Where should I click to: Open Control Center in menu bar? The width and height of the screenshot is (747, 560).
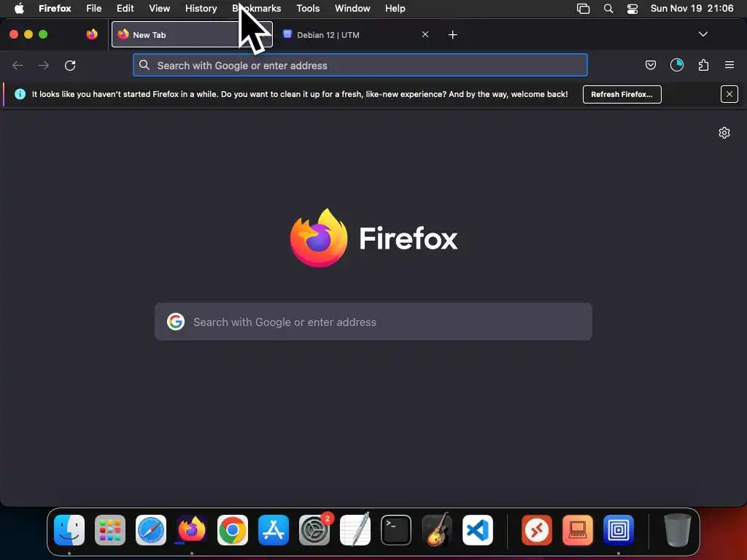pos(632,9)
